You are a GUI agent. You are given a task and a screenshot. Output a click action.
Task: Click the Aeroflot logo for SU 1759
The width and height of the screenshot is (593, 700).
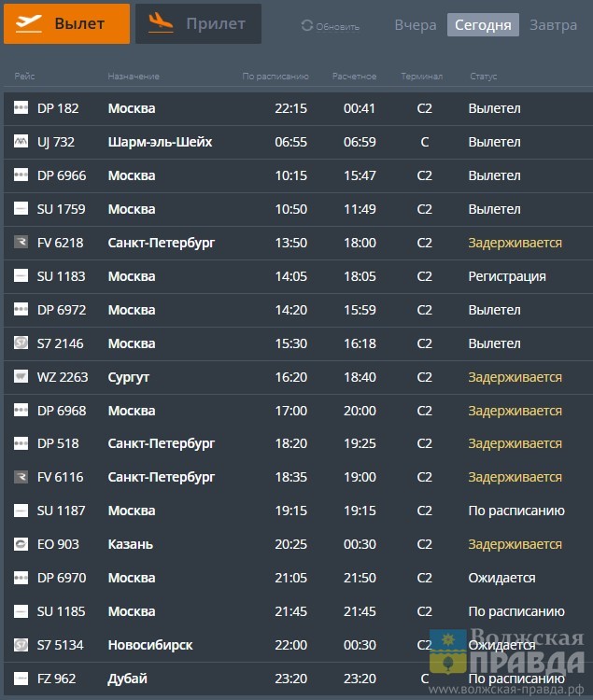(x=21, y=209)
